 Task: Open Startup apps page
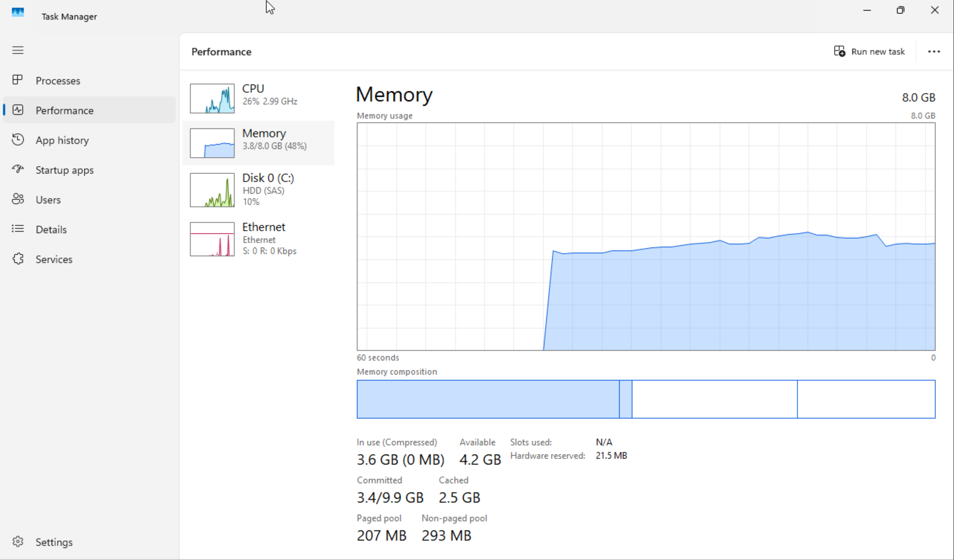coord(89,170)
